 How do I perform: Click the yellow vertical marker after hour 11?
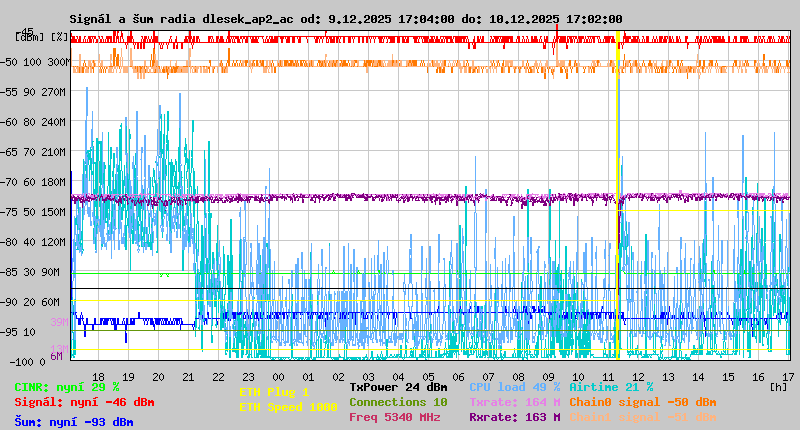coord(618,200)
